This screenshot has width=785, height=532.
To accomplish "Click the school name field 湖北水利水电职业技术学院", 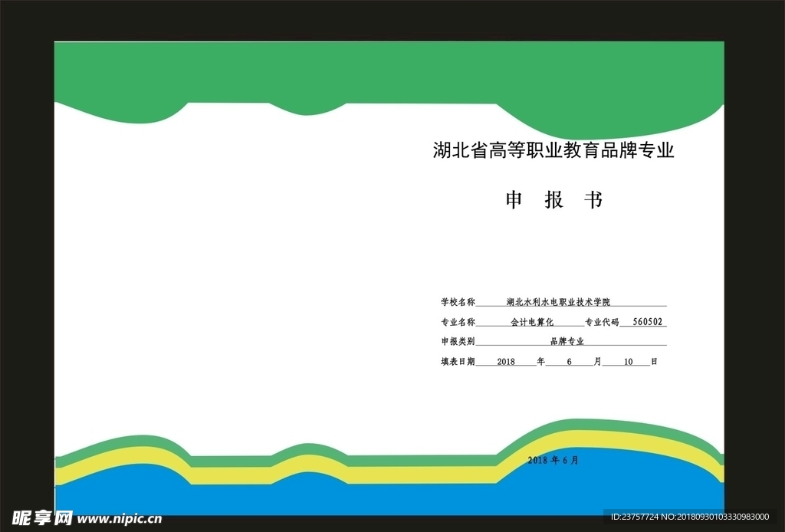I will coord(559,302).
